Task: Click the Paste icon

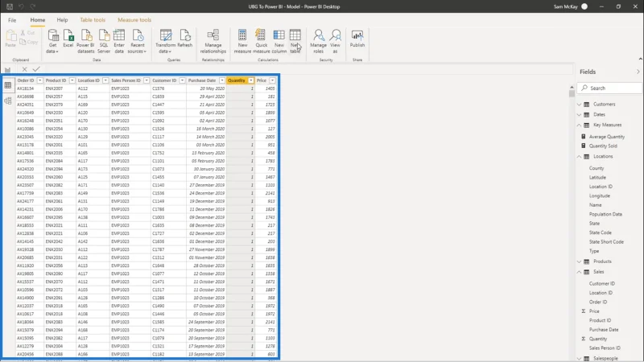Action: coord(10,39)
